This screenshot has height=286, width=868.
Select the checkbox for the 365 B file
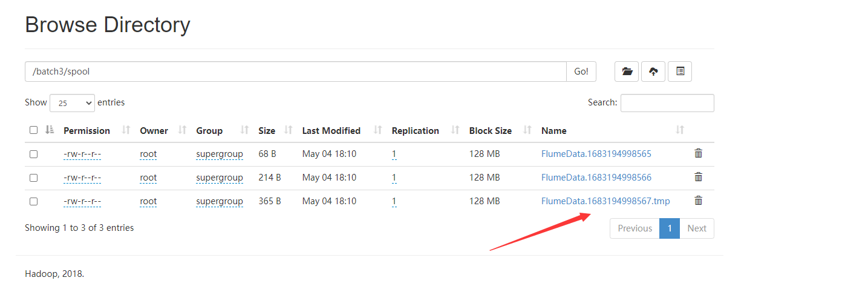click(x=33, y=201)
